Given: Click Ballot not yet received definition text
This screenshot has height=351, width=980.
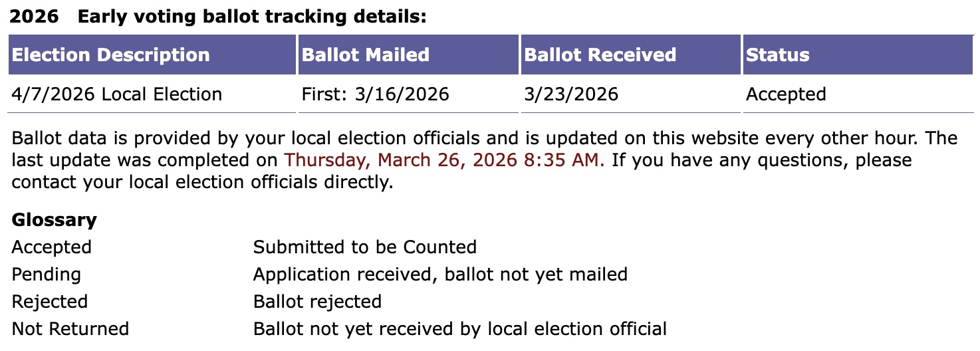Looking at the screenshot, I should pyautogui.click(x=459, y=329).
